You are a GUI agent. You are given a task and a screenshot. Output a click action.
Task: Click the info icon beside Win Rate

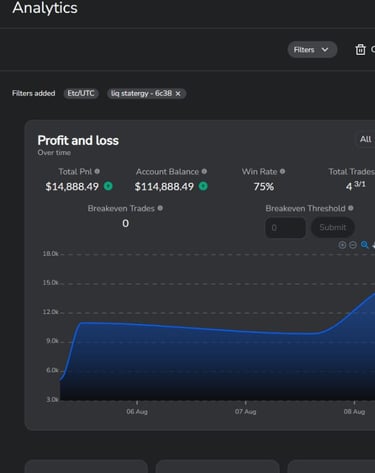point(282,171)
